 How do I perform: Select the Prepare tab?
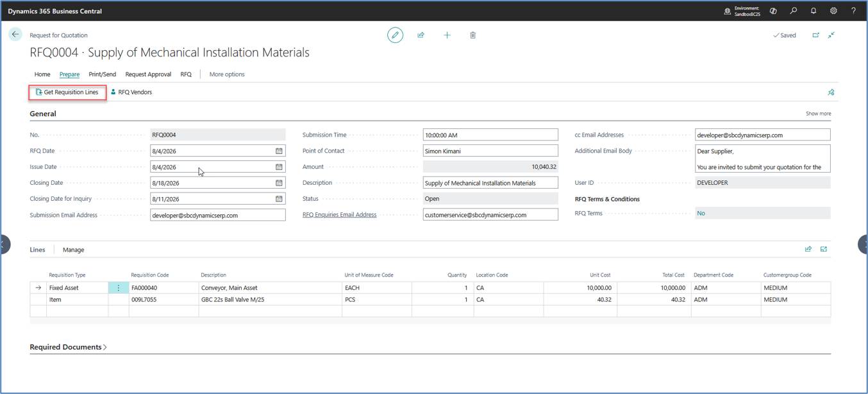click(x=69, y=74)
